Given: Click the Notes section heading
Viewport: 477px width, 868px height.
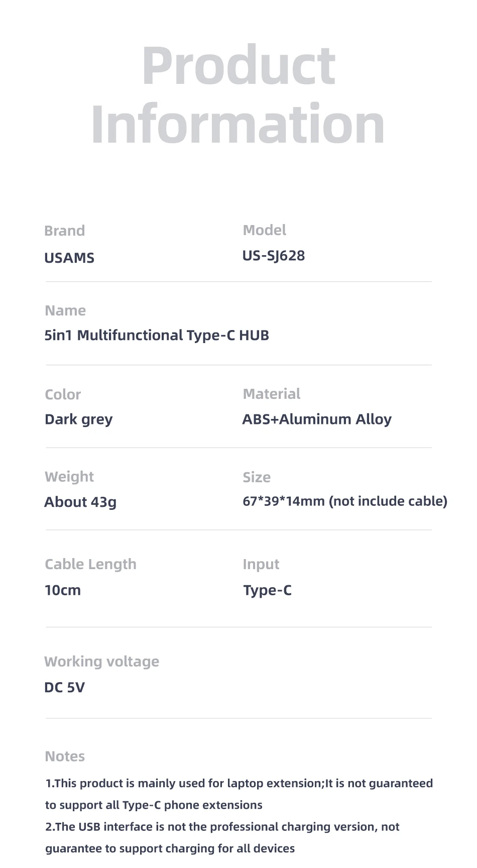Looking at the screenshot, I should [65, 756].
